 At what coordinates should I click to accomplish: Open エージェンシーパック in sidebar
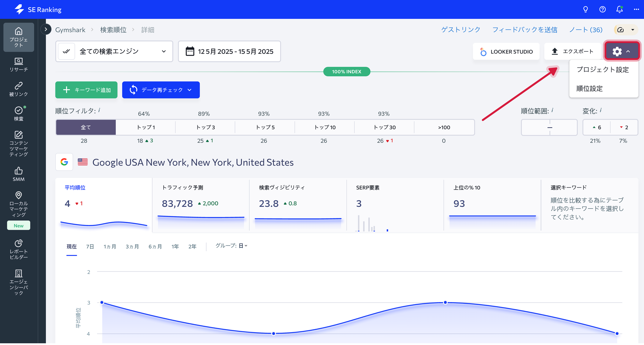click(19, 282)
